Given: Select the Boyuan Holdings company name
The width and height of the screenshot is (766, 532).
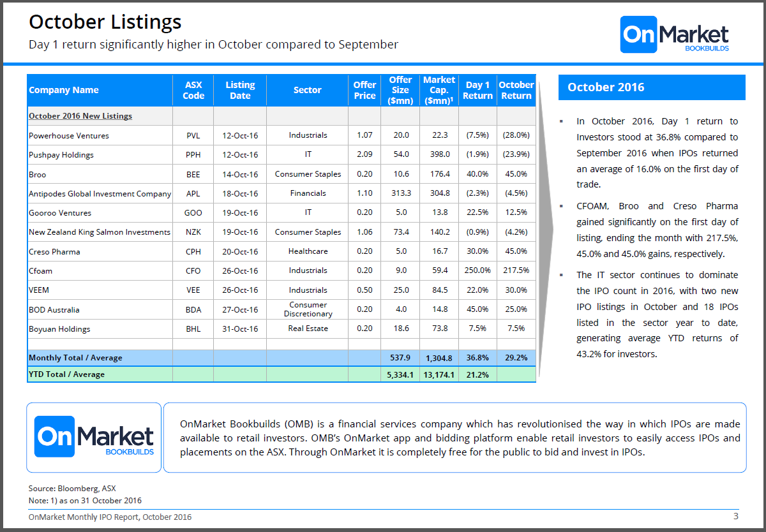Looking at the screenshot, I should coord(59,329).
